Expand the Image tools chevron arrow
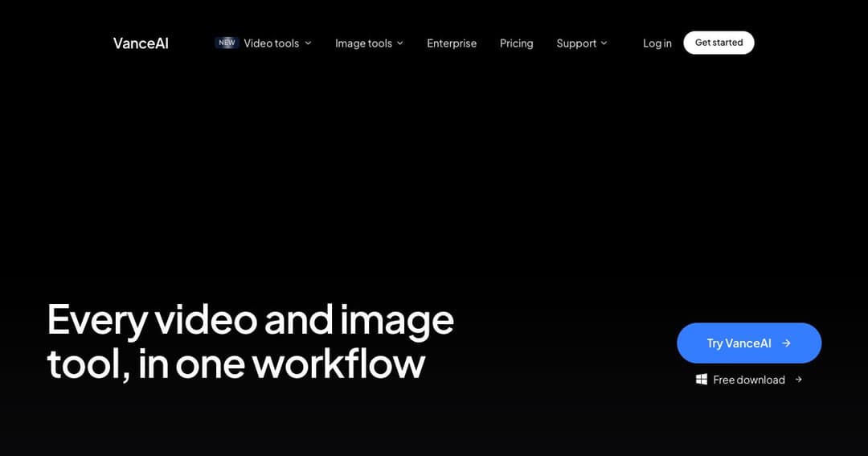 pos(400,43)
